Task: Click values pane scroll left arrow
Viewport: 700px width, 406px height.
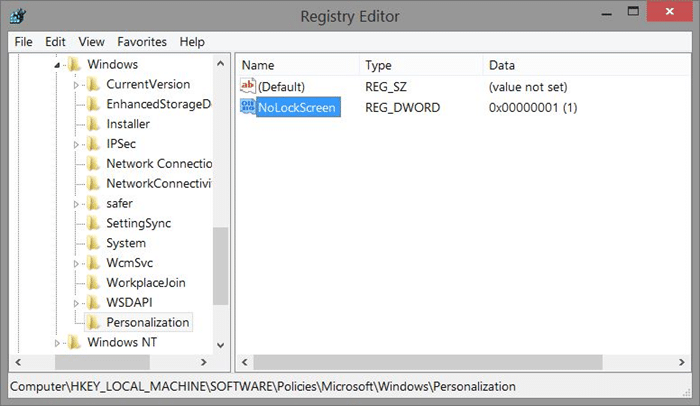Action: 244,362
